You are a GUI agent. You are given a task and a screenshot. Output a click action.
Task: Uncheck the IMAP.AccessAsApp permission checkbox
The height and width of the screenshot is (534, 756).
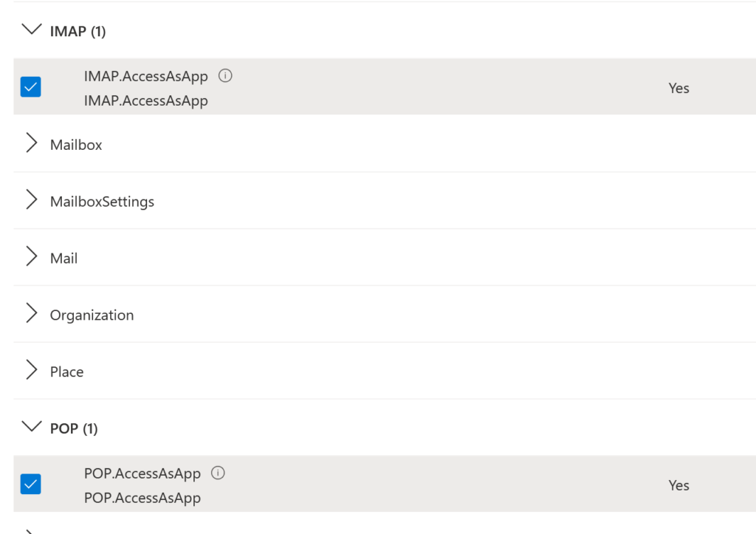31,87
